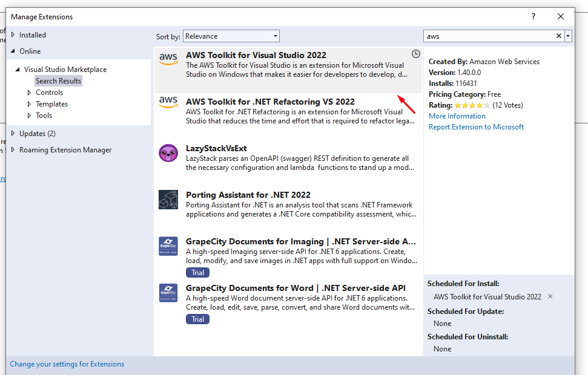Expand the Controls node
This screenshot has height=375, width=588.
29,93
